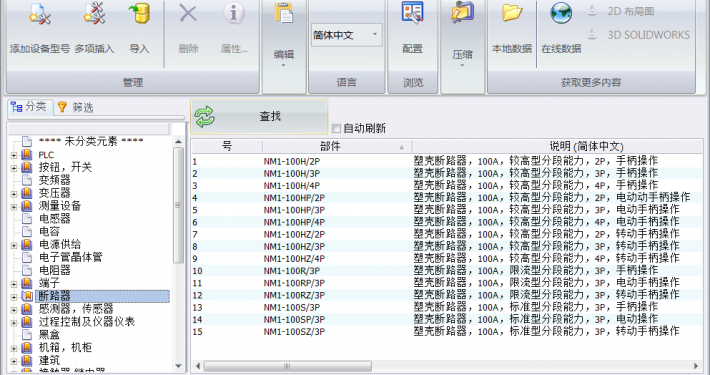Viewport: 710px width, 375px height.
Task: Select 建筑 in the category tree
Action: (x=49, y=361)
